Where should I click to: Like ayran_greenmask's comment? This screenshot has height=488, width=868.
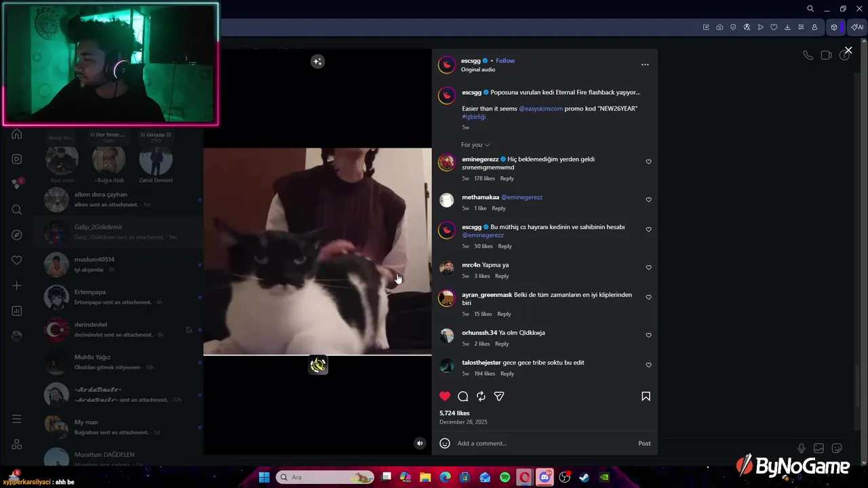click(648, 298)
